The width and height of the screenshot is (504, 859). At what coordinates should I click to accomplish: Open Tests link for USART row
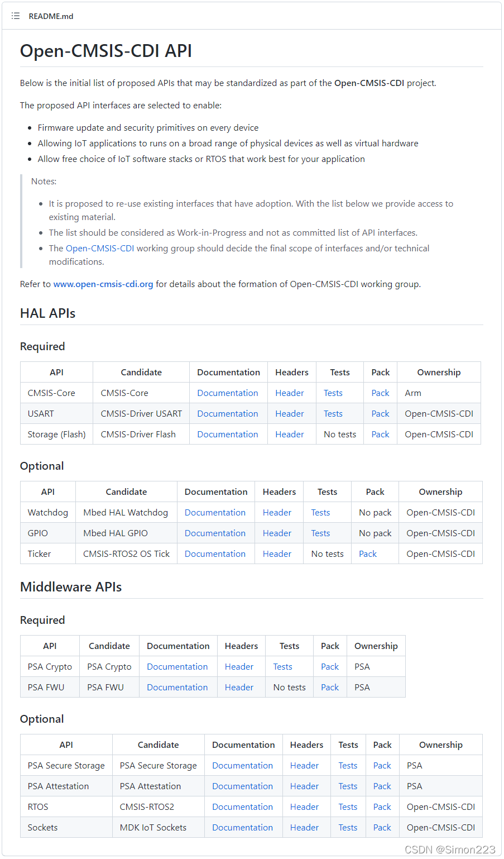(x=333, y=414)
